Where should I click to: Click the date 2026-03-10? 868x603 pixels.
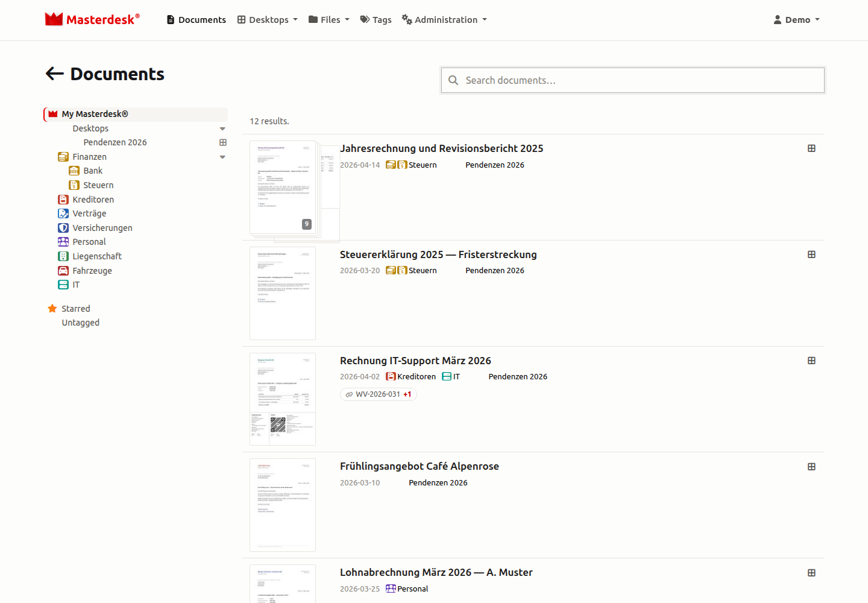[360, 483]
